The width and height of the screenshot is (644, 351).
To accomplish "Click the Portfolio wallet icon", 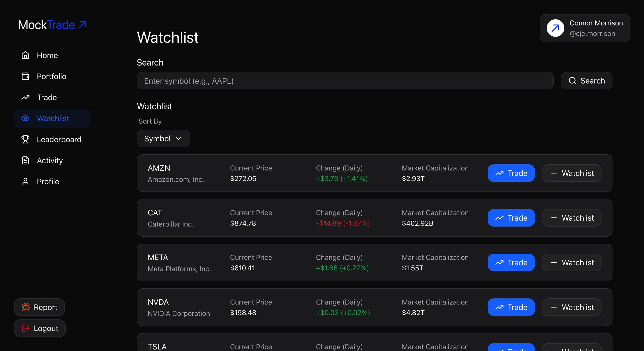I will tap(25, 76).
